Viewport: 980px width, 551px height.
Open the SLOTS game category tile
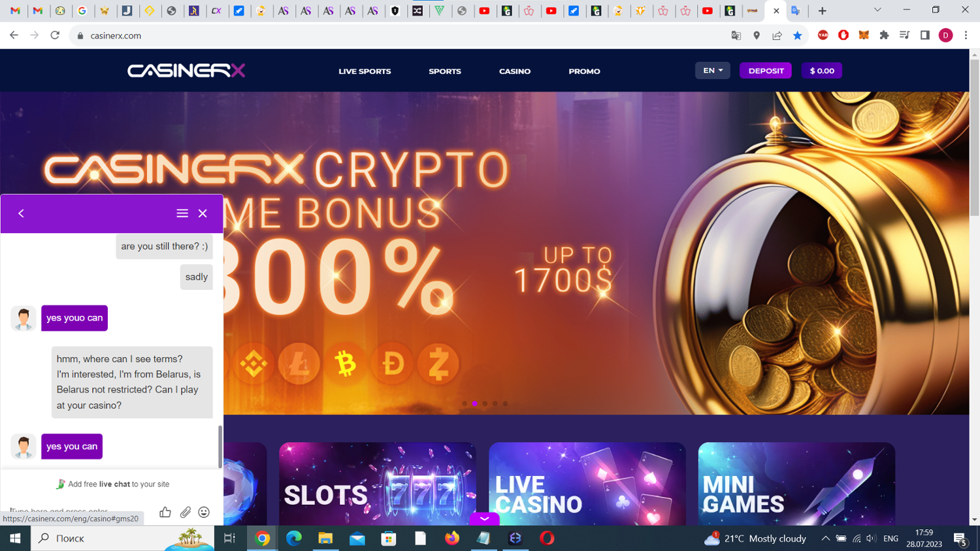378,484
